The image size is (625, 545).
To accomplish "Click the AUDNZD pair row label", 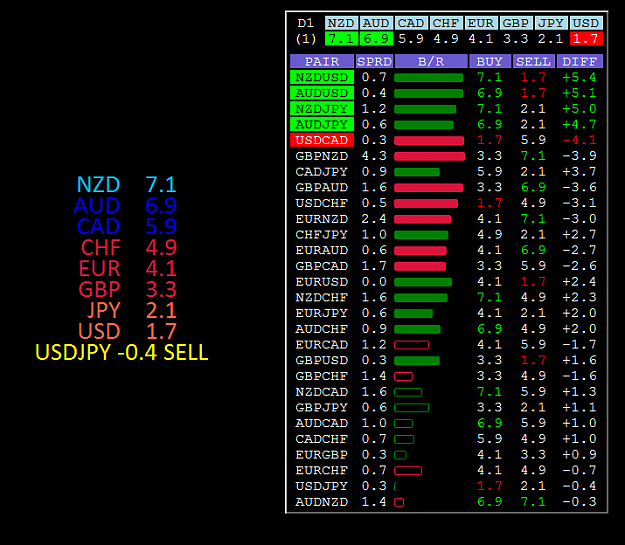I will pyautogui.click(x=322, y=502).
